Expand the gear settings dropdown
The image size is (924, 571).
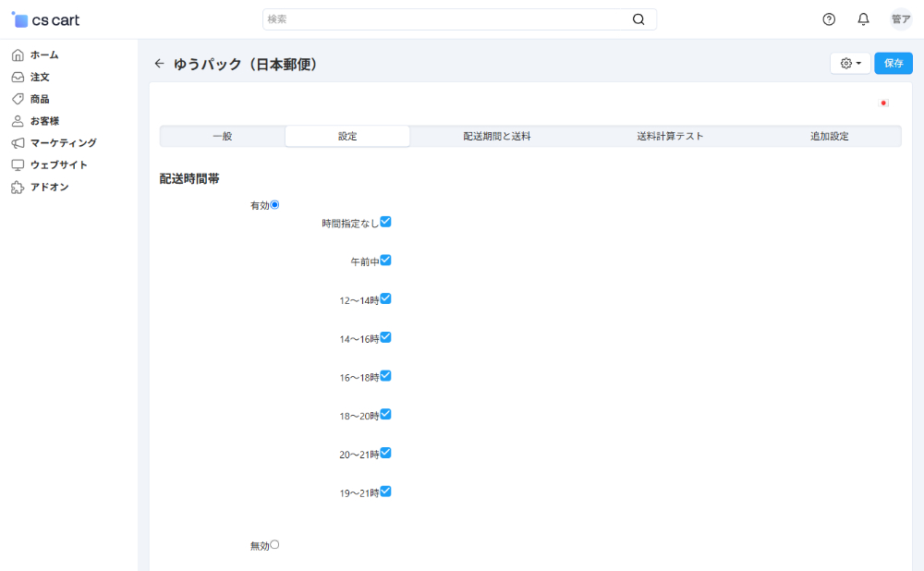tap(850, 63)
